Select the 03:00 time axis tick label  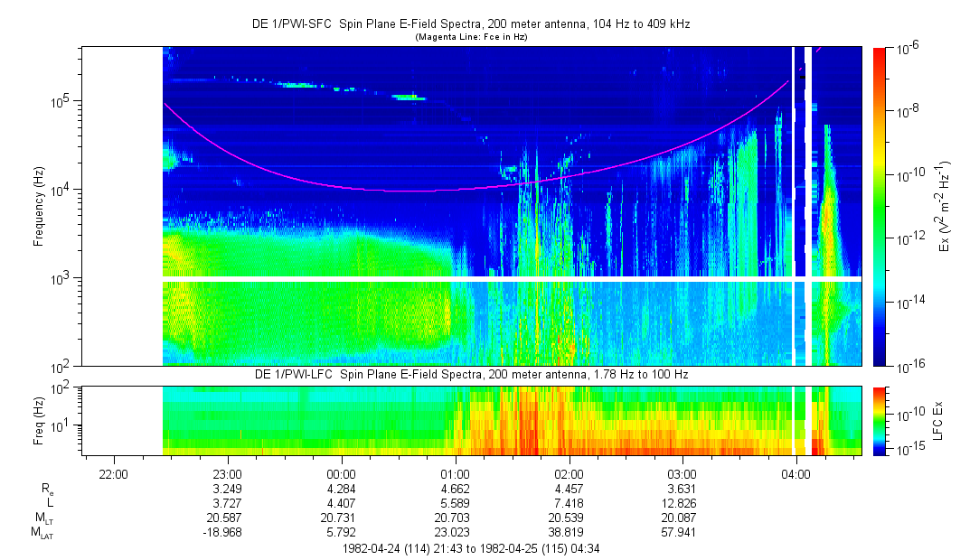[x=682, y=473]
